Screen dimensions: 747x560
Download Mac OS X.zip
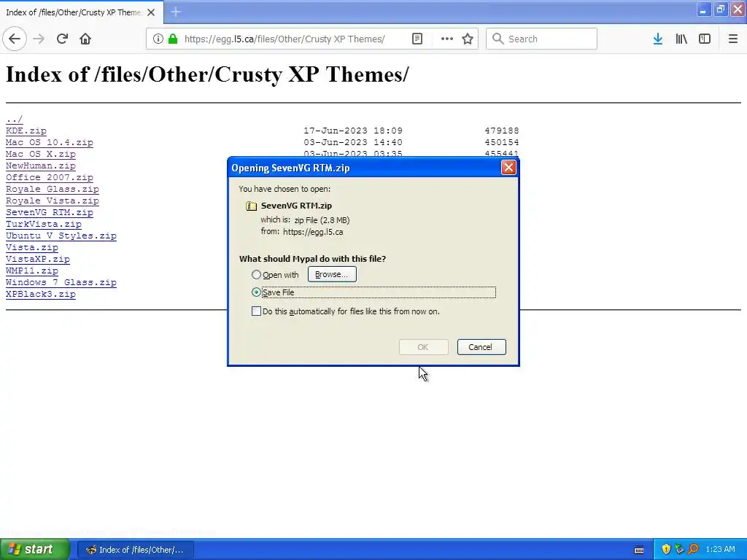41,154
